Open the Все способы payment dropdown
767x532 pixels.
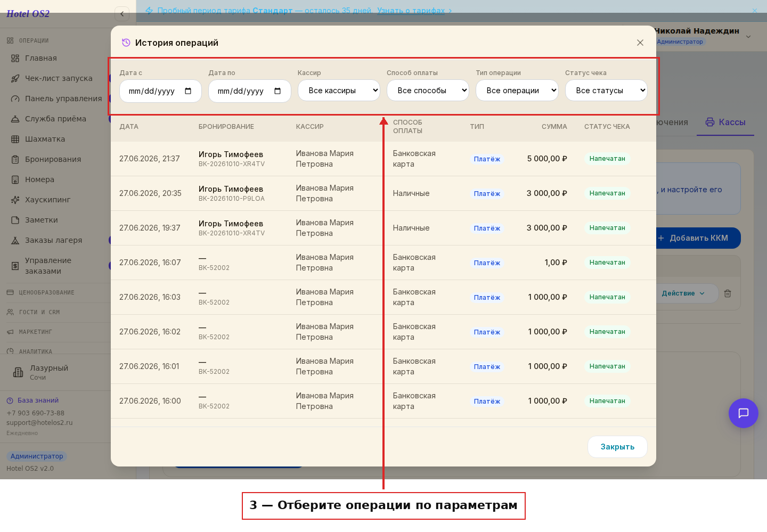428,91
